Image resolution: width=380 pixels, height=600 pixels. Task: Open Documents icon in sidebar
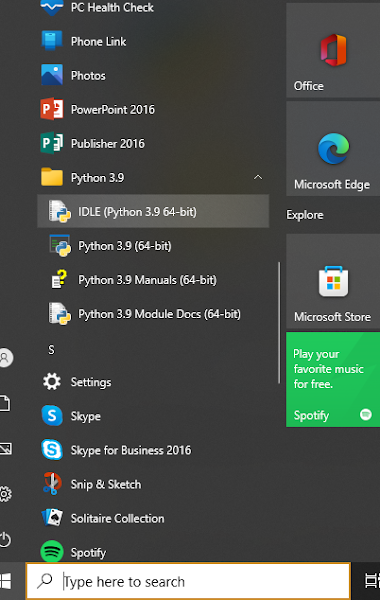click(x=5, y=403)
